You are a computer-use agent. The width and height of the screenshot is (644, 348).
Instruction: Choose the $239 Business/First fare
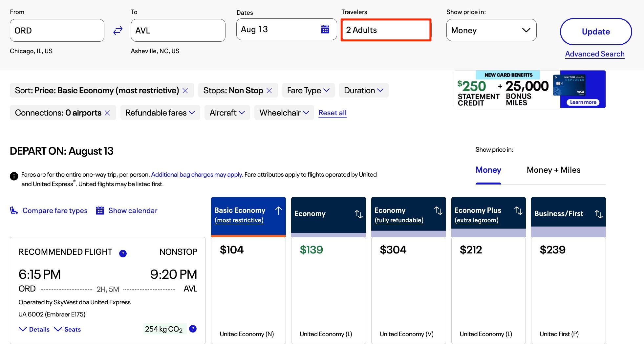click(568, 291)
